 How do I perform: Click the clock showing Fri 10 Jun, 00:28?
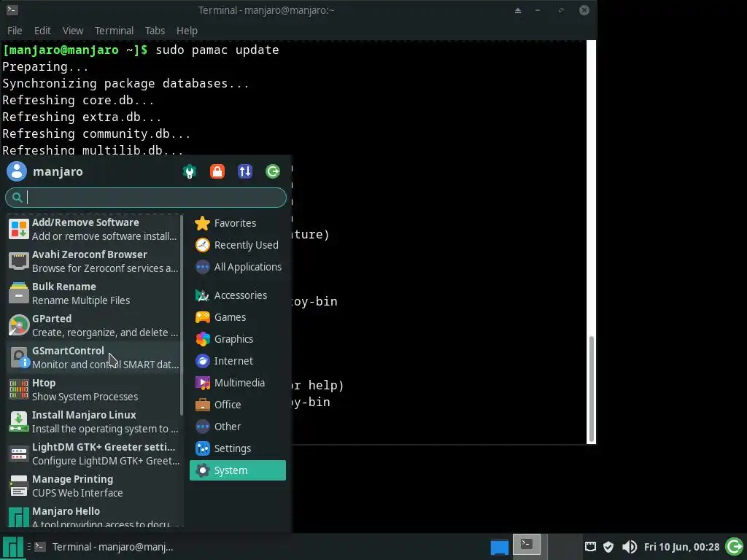click(682, 547)
